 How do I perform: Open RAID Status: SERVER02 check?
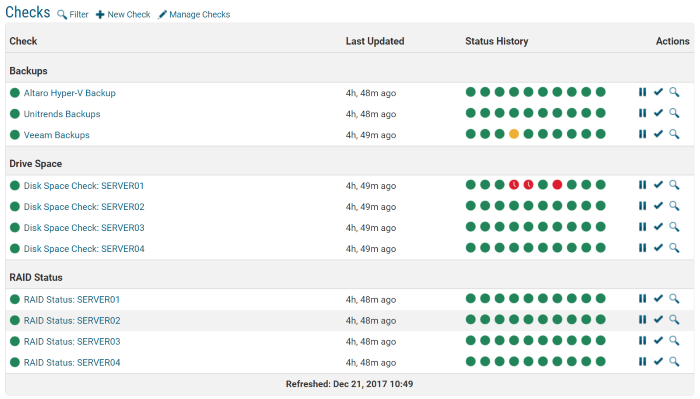(x=72, y=320)
